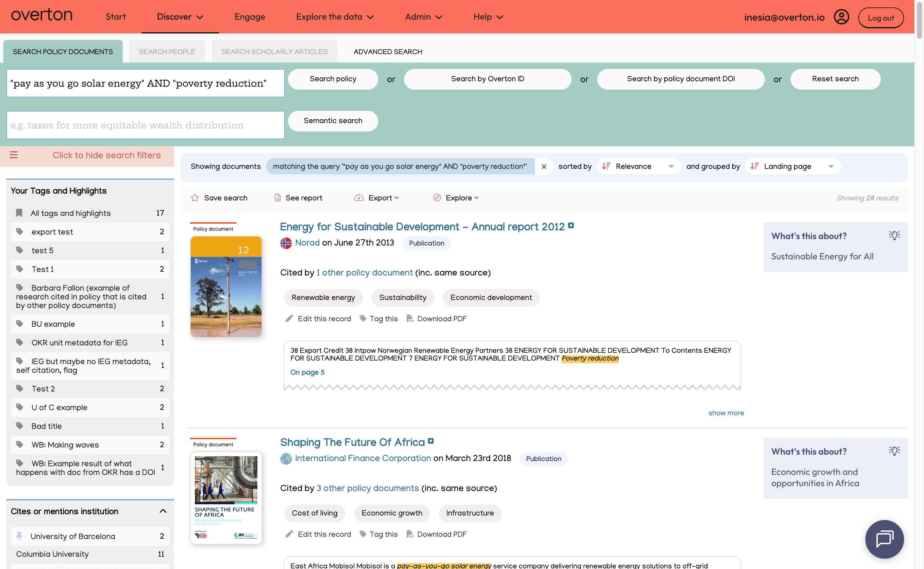Viewport: 924px width, 569px height.
Task: Click the Norway flag icon beside Norad
Action: point(286,243)
